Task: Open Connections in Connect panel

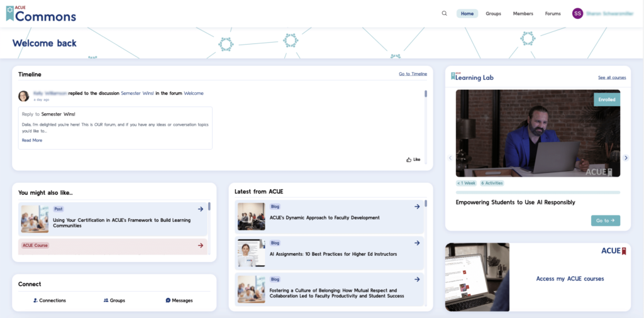Action: point(49,300)
